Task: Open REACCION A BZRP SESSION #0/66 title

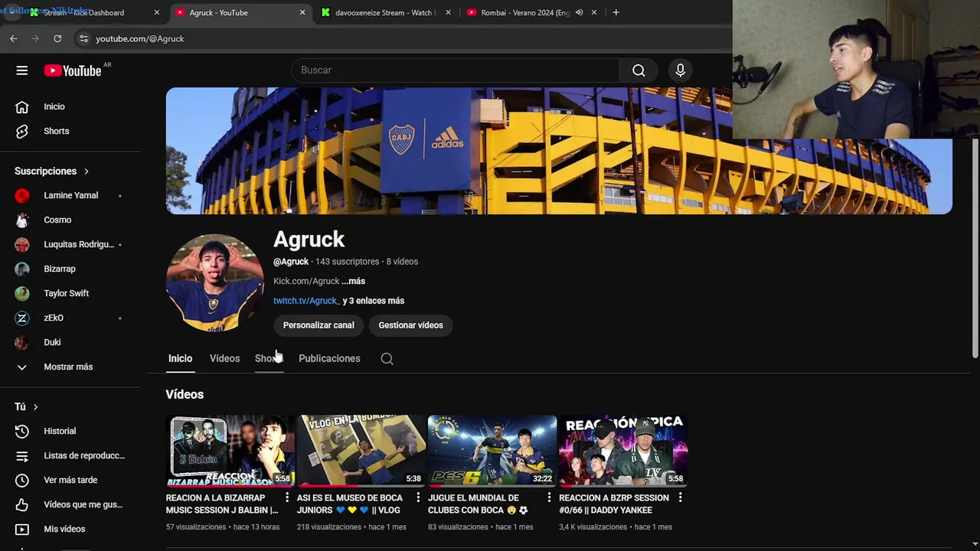Action: (614, 504)
